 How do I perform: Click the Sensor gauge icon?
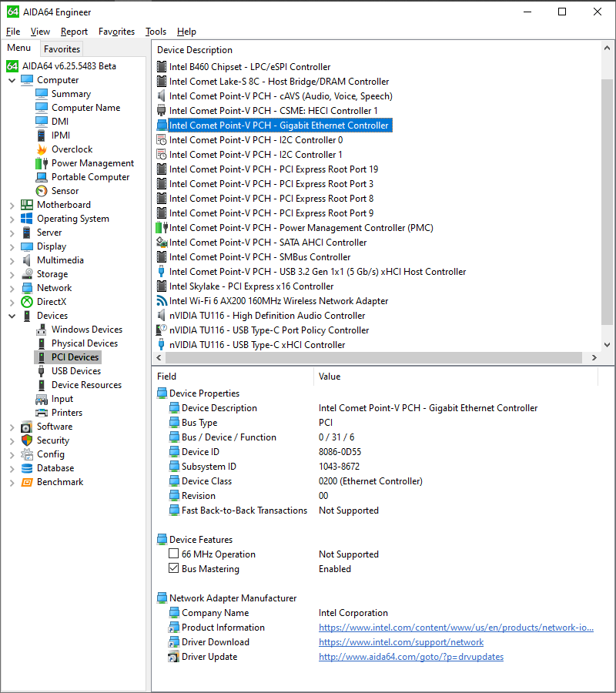[x=42, y=191]
